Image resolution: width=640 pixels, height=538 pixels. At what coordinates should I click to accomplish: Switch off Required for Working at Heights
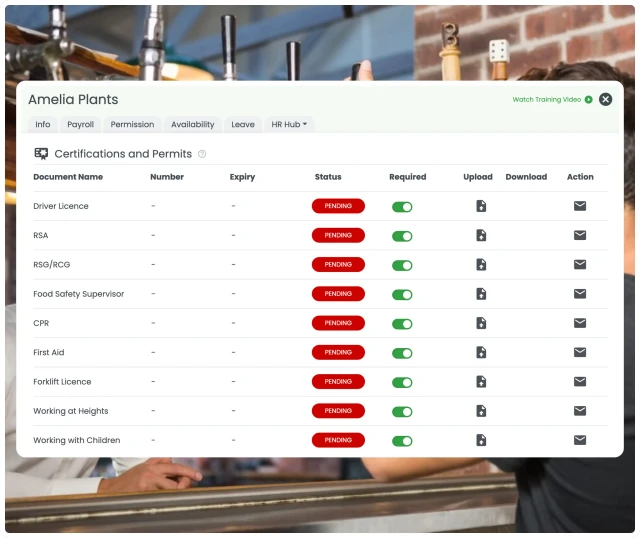402,411
